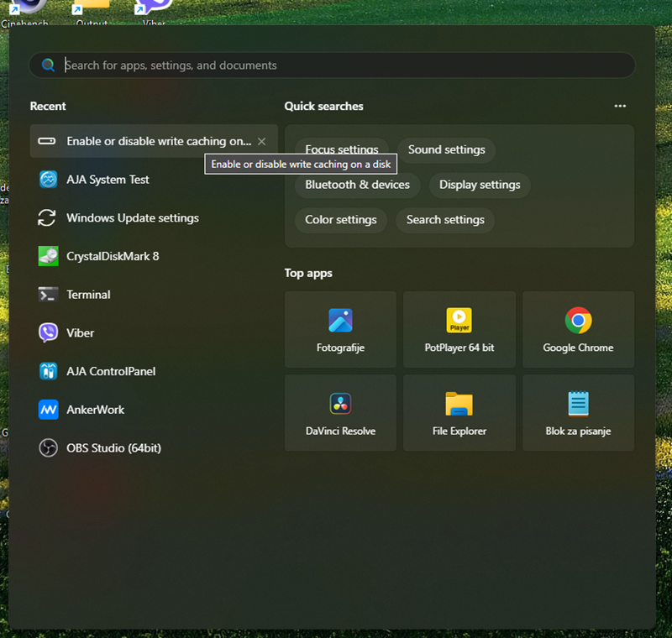
Task: Click 'OBS Studio (64bit)' label
Action: 113,448
